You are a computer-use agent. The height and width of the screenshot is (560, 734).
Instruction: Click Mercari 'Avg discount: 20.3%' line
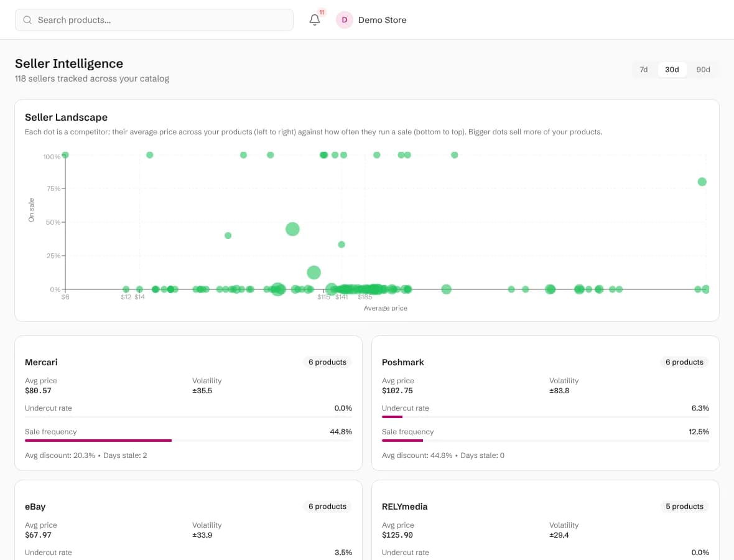point(86,455)
